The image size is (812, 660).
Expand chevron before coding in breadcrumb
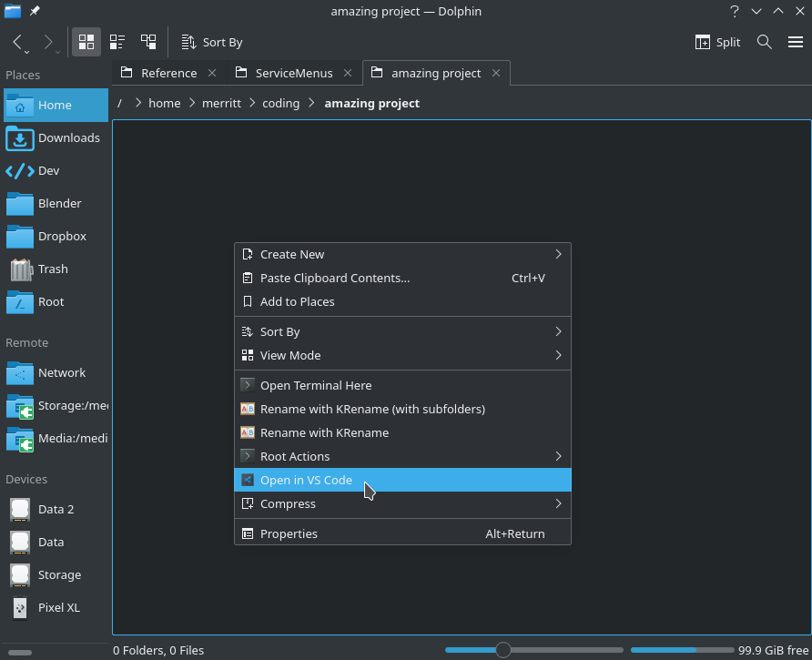point(252,103)
